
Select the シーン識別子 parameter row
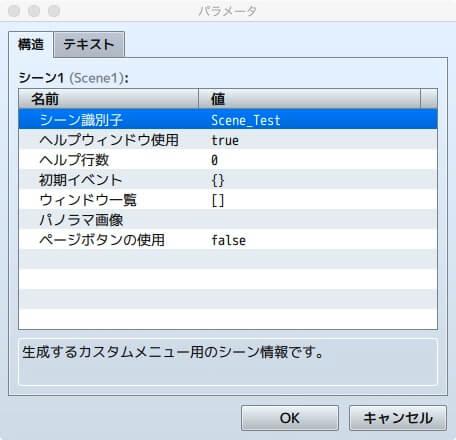click(228, 119)
